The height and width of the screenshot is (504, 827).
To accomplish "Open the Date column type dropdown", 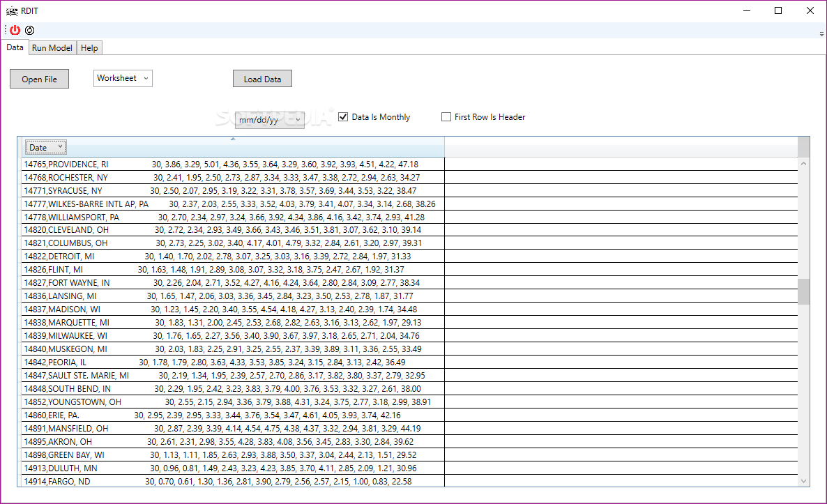I will (x=46, y=148).
